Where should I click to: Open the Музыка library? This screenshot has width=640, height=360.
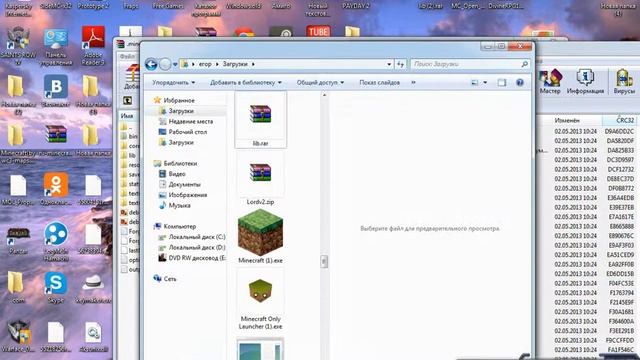180,206
